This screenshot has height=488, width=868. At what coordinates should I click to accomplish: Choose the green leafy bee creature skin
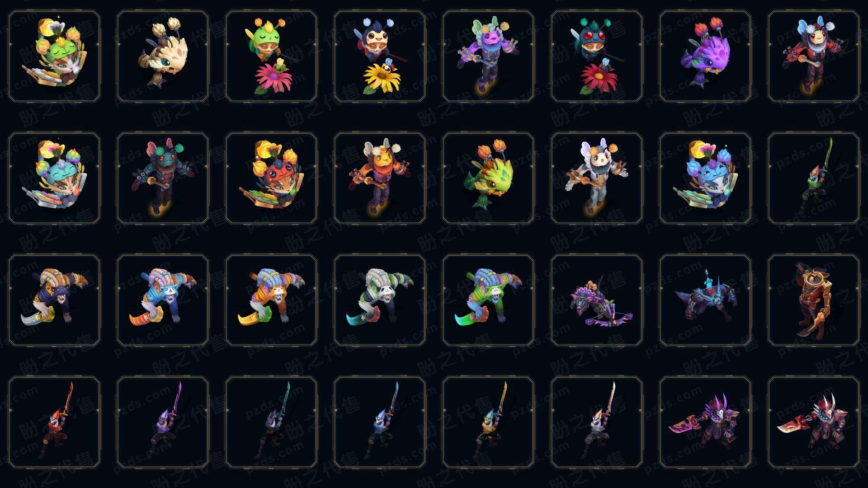(488, 178)
